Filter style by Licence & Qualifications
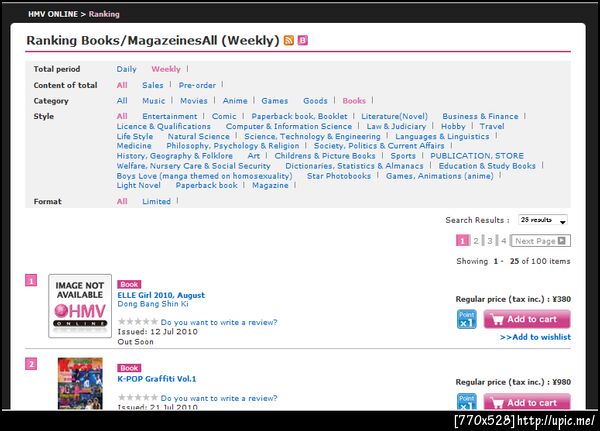This screenshot has height=431, width=600. tap(164, 126)
